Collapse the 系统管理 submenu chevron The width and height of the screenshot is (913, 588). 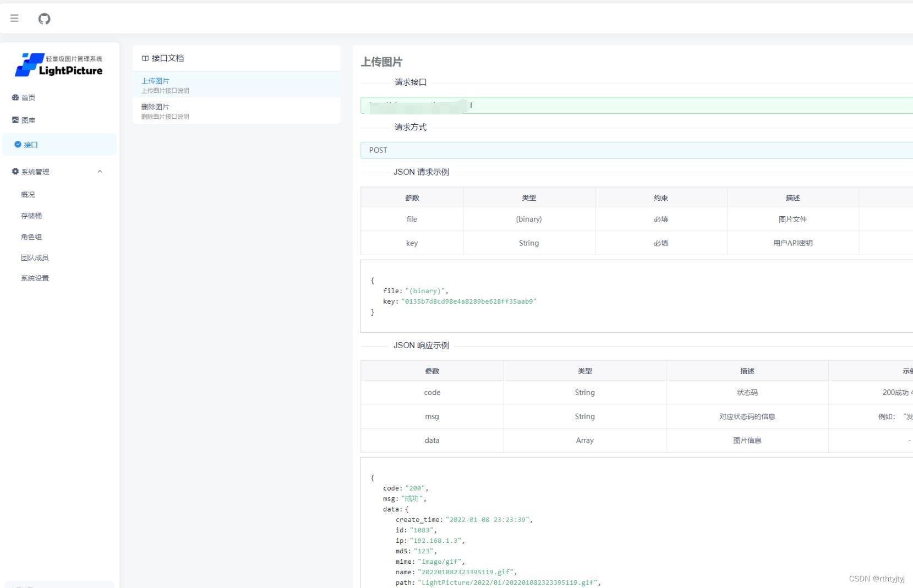click(x=100, y=172)
